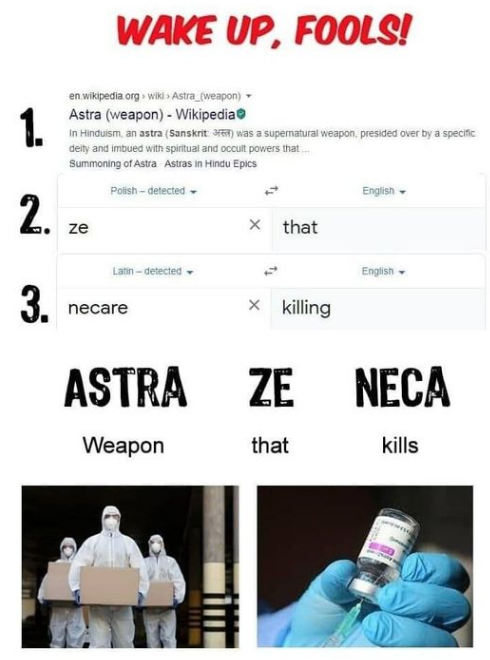This screenshot has width=490, height=660.
Task: Open the 'Latin – detected' source language dropdown
Action: pos(153,271)
